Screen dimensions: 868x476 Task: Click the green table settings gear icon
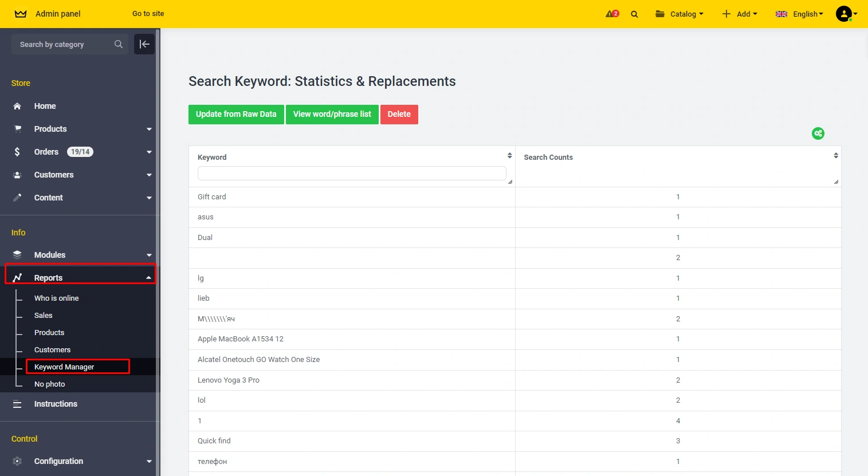(x=818, y=133)
